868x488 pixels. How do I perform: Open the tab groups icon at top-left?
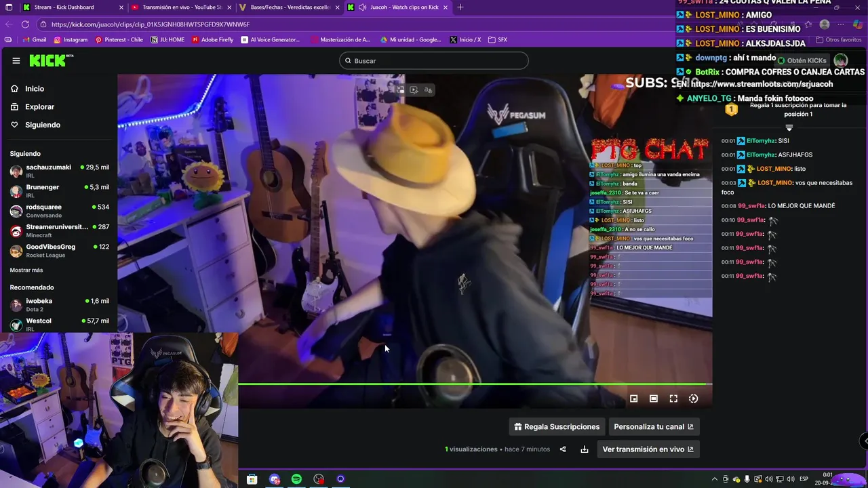[x=9, y=7]
